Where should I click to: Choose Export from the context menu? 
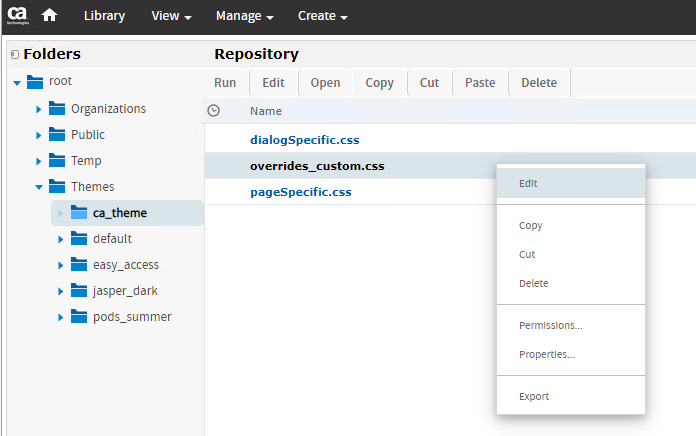534,397
